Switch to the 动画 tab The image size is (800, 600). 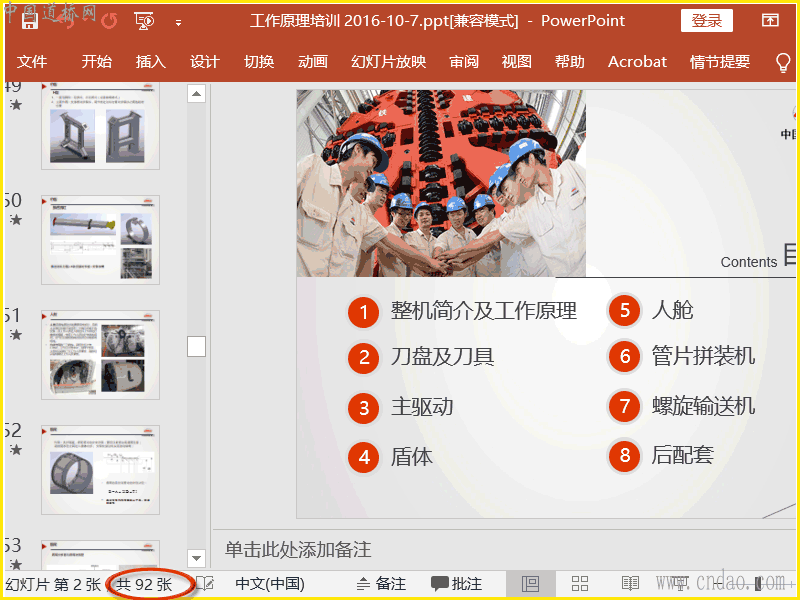[313, 62]
